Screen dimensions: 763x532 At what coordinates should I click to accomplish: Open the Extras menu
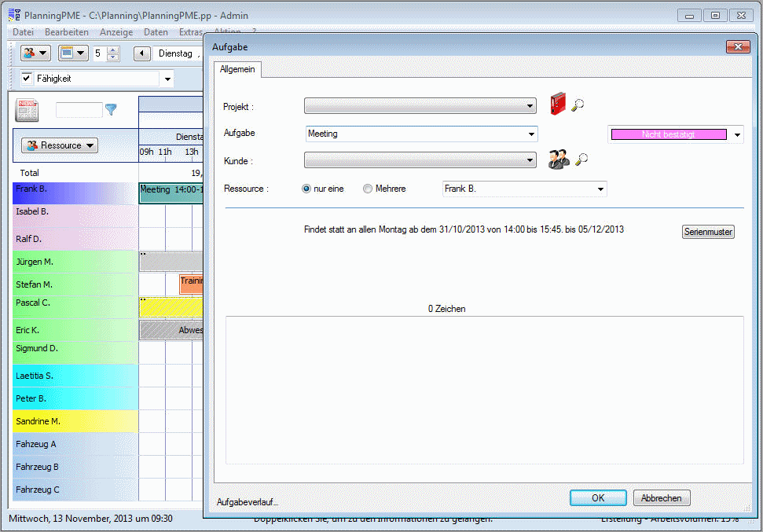tap(190, 32)
